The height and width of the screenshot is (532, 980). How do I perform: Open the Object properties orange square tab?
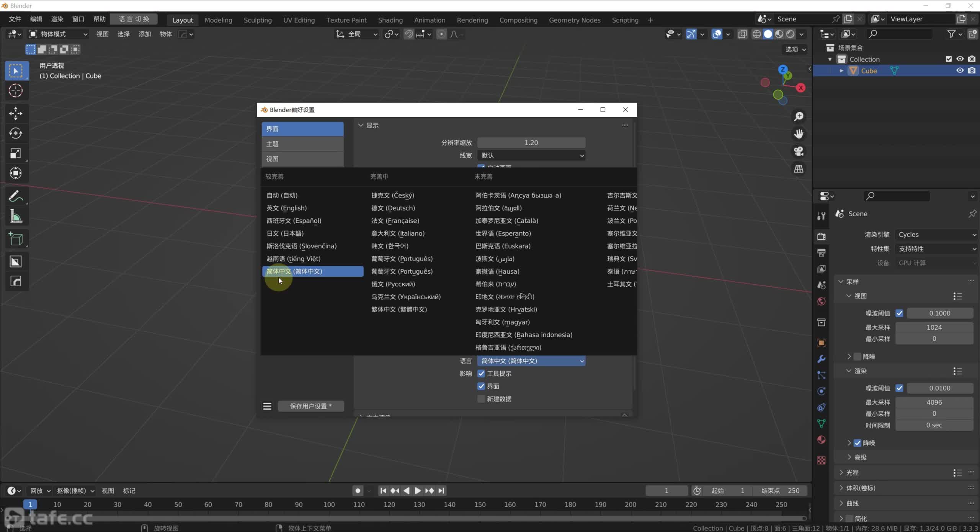[821, 343]
